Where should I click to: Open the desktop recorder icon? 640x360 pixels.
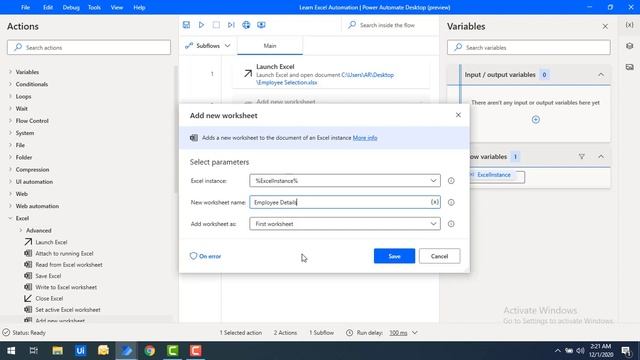[x=261, y=25]
